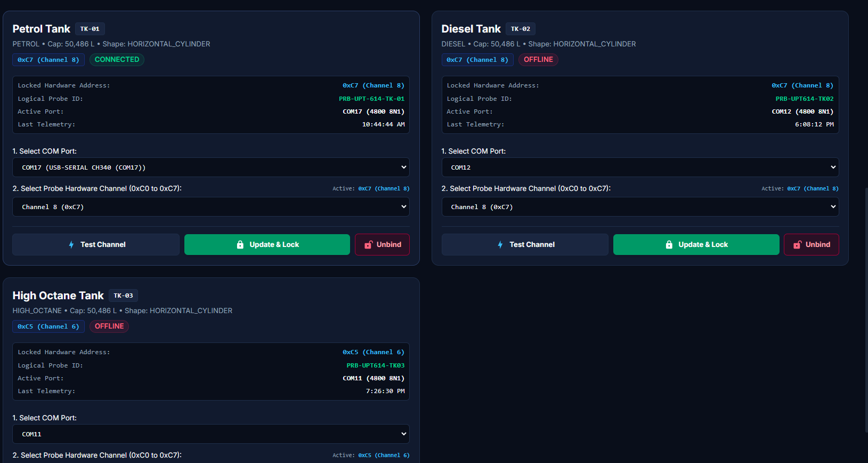Open Petrol Tank's probe hardware channel dropdown
This screenshot has height=463, width=868.
211,207
